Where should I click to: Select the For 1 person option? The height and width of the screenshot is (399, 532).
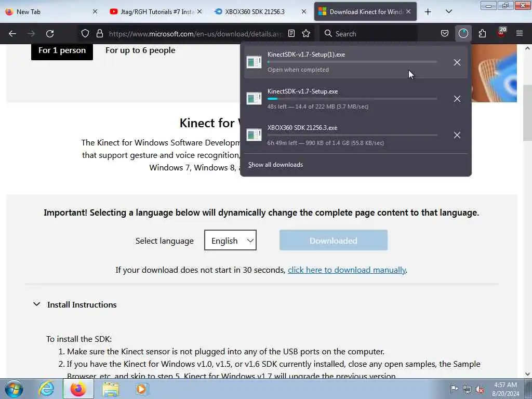coord(62,50)
